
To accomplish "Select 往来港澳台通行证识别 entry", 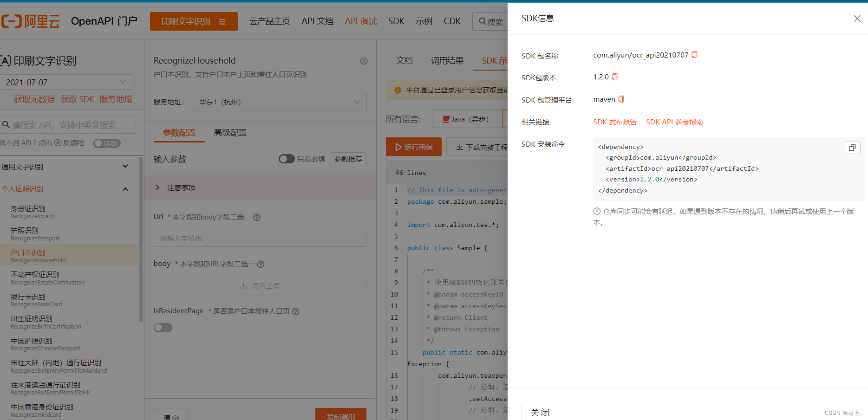I will (70, 388).
